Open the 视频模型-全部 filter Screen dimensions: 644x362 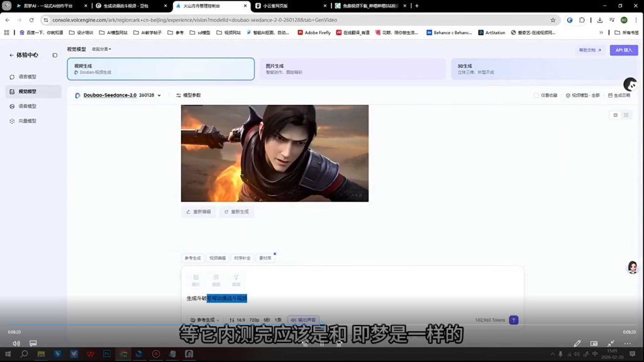[582, 96]
